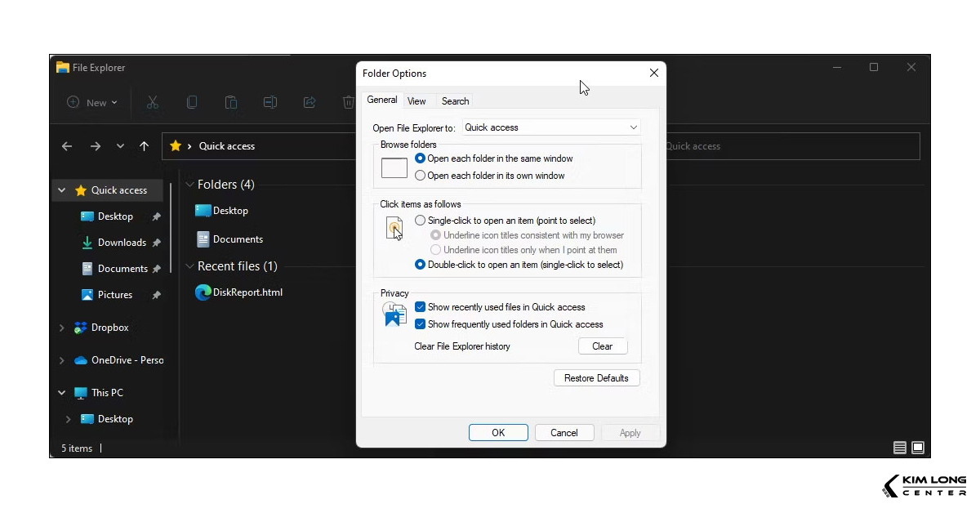
Task: Switch to large thumbnails view
Action: point(917,448)
